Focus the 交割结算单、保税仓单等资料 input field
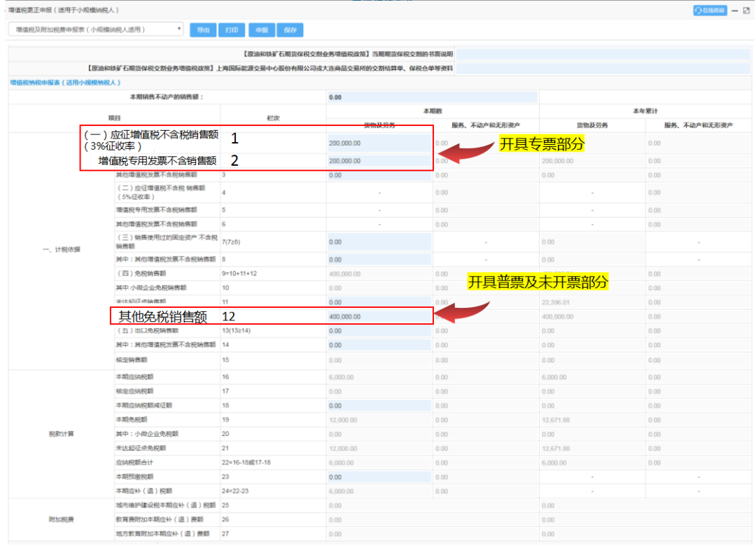This screenshot has width=756, height=545. point(605,69)
